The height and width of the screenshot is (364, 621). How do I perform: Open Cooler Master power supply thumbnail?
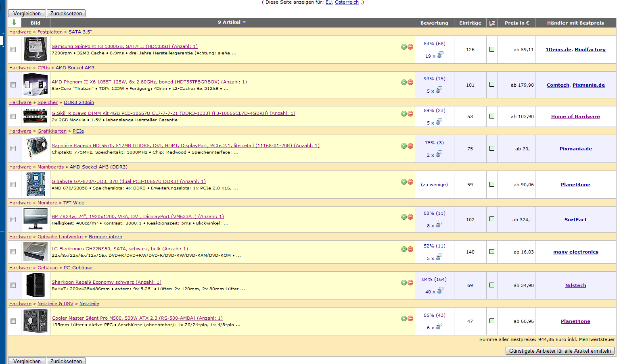pyautogui.click(x=36, y=321)
